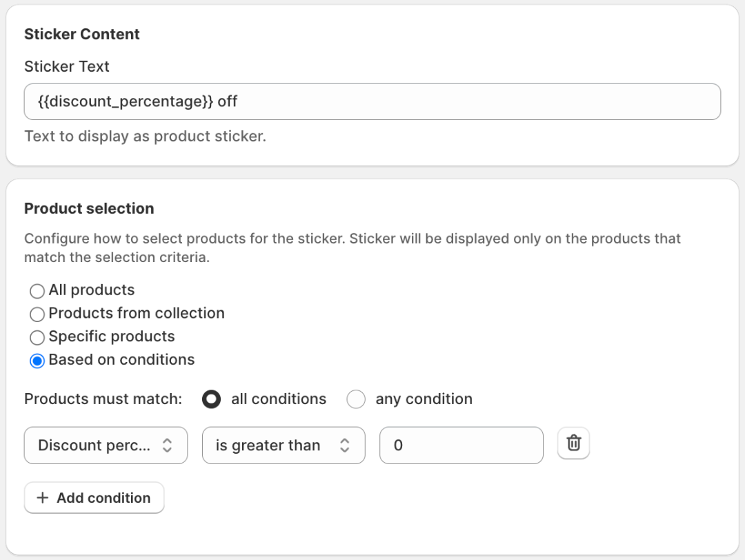Click the plus icon beside Add condition
The width and height of the screenshot is (745, 560).
pyautogui.click(x=43, y=498)
